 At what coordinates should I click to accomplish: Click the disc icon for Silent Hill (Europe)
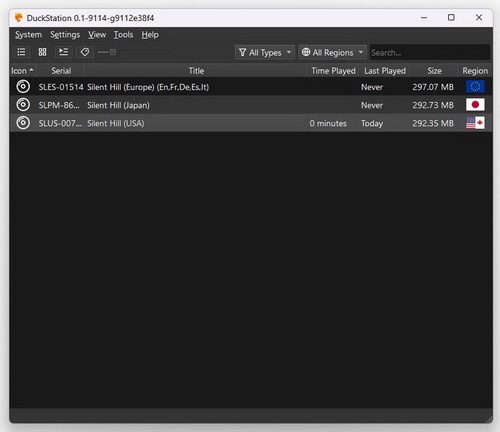[23, 87]
